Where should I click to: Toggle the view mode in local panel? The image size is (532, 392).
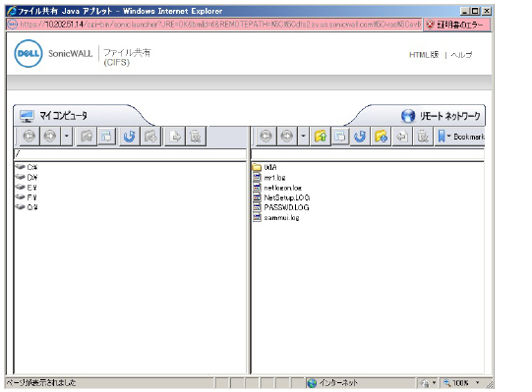pos(106,137)
